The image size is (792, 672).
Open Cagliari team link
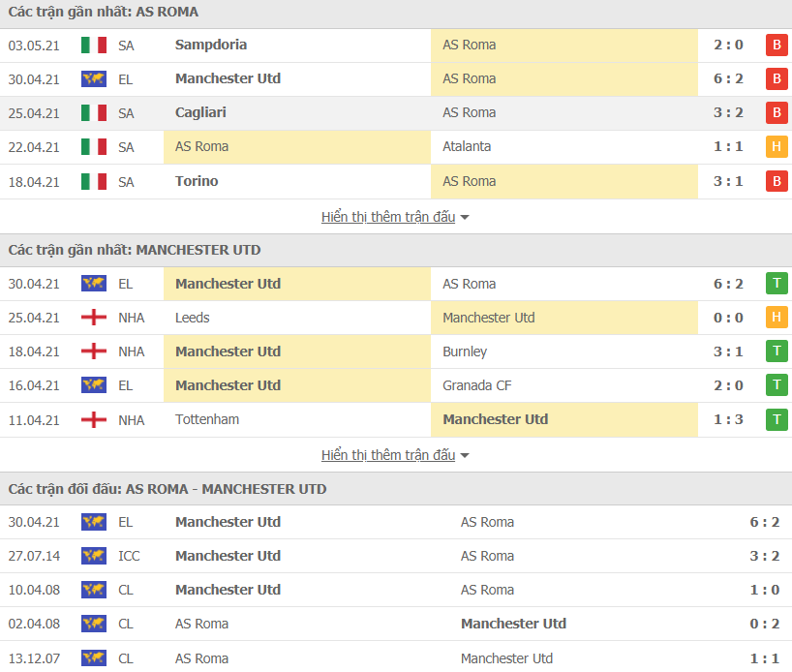coord(200,112)
